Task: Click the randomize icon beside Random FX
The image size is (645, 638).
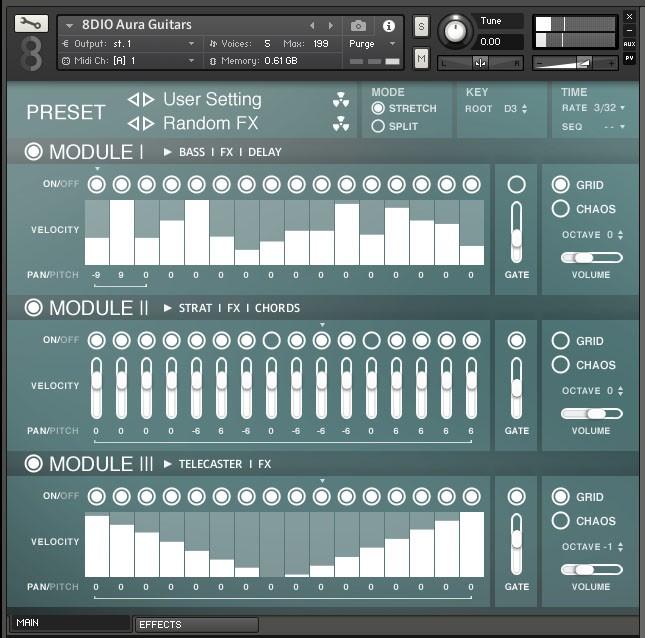Action: 341,124
